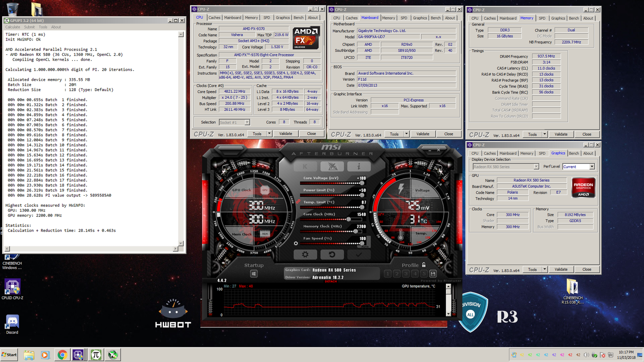Viewport: 644px width, 362px height.
Task: Open CINEBENCH R15.038 desktop folder
Action: pyautogui.click(x=573, y=291)
